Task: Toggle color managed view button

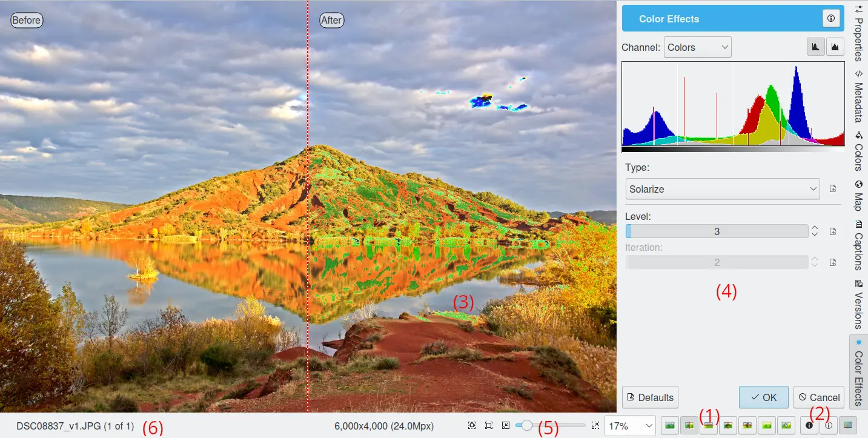Action: tap(847, 426)
